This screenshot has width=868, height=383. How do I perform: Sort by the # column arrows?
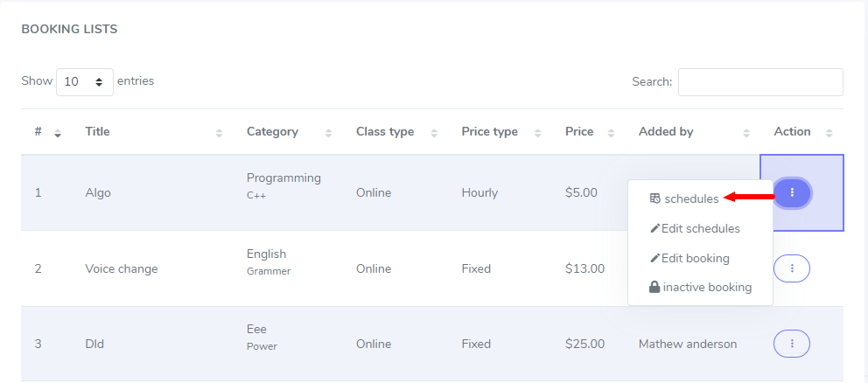pyautogui.click(x=58, y=133)
